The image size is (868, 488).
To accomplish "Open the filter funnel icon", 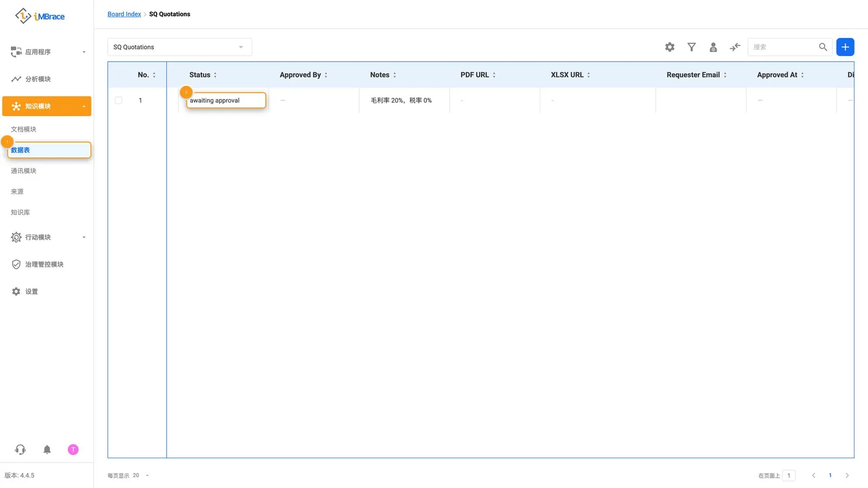I will tap(692, 47).
